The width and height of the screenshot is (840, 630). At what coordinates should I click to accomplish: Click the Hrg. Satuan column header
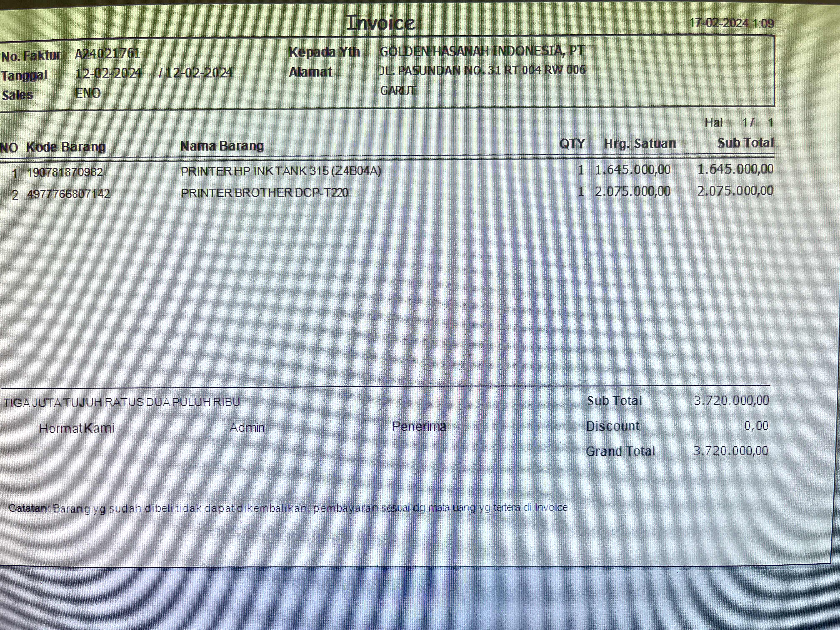(x=640, y=144)
